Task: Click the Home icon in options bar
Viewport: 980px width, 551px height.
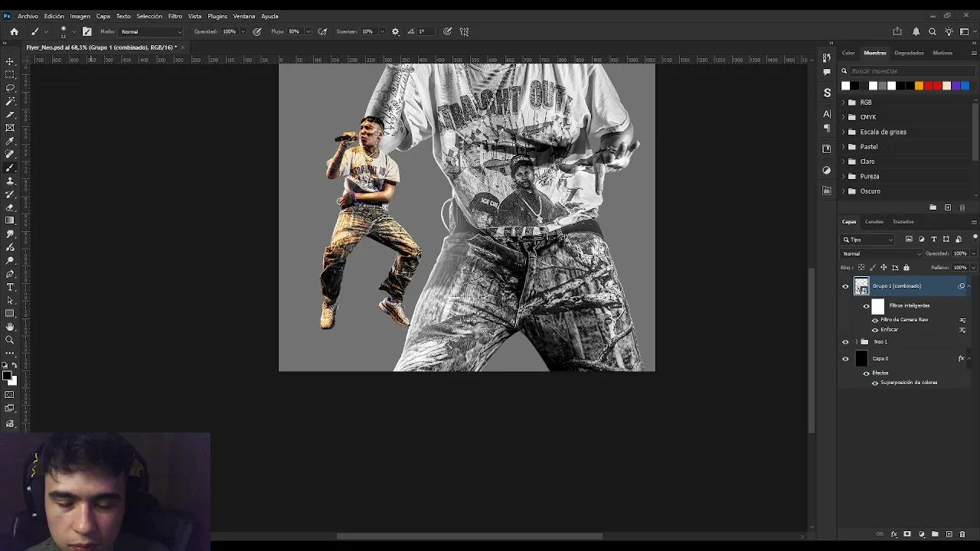Action: tap(14, 31)
